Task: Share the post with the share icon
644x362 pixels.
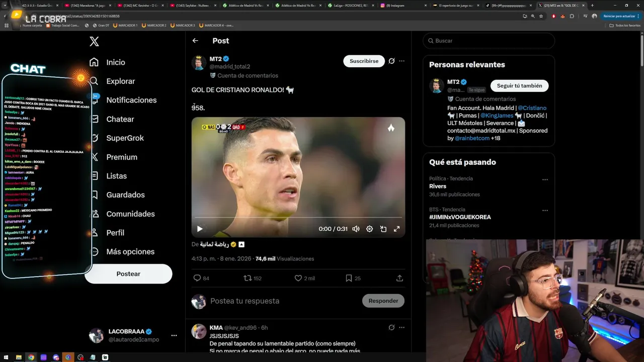Action: [x=399, y=278]
